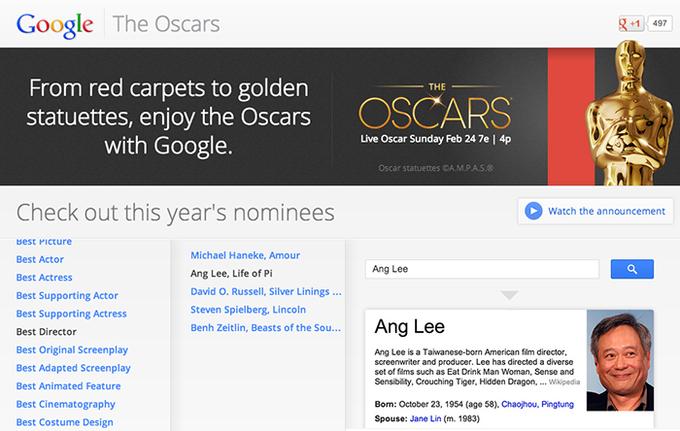Image resolution: width=680 pixels, height=431 pixels.
Task: Click The Oscars gold logo banner
Action: coord(433,109)
